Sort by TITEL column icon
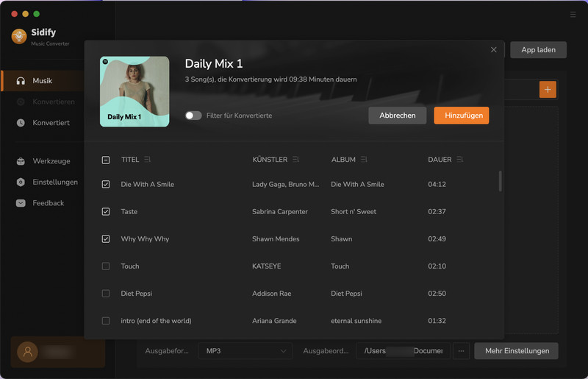 (x=147, y=160)
